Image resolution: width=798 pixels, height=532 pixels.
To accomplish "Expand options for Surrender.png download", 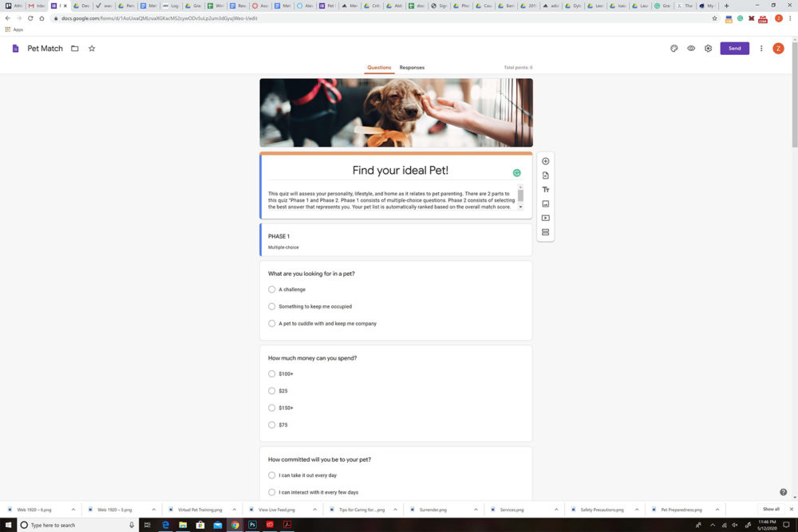I will tap(476, 509).
